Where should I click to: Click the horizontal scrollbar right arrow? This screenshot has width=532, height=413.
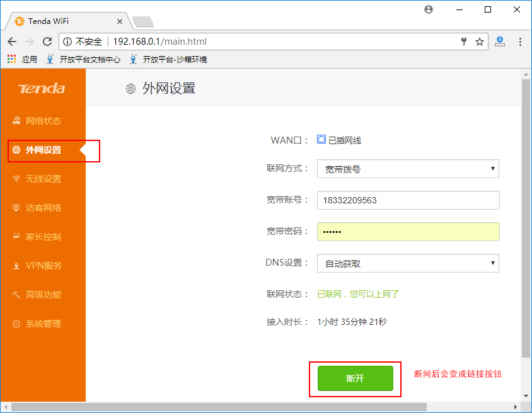tap(516, 407)
